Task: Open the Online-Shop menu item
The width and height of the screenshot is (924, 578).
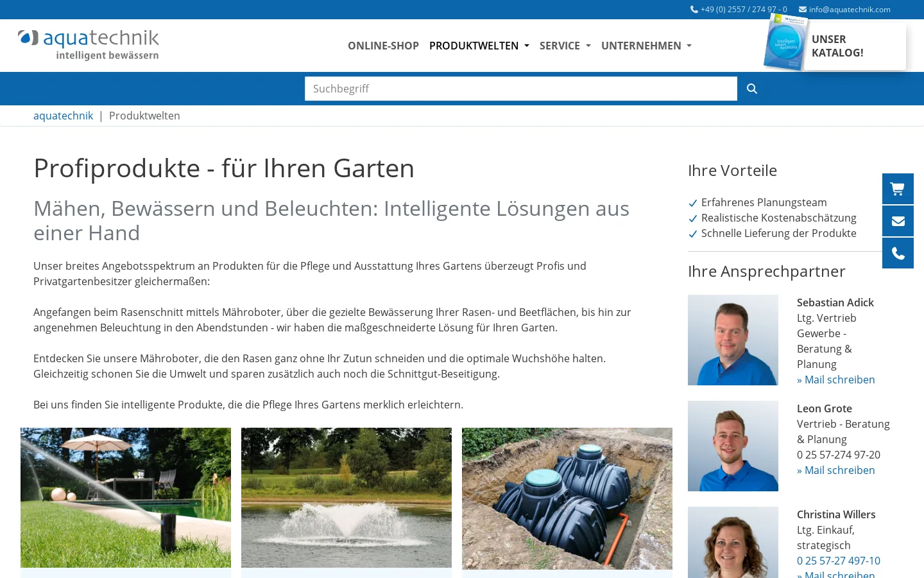Action: coord(383,46)
